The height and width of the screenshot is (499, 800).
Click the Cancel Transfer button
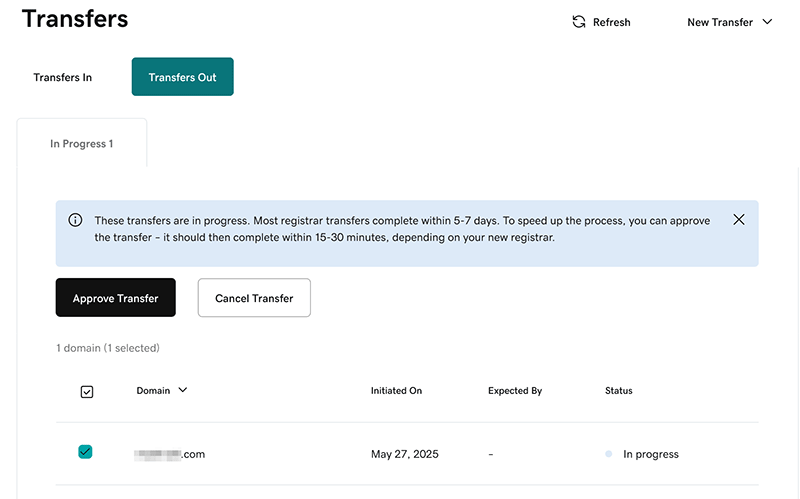click(254, 298)
